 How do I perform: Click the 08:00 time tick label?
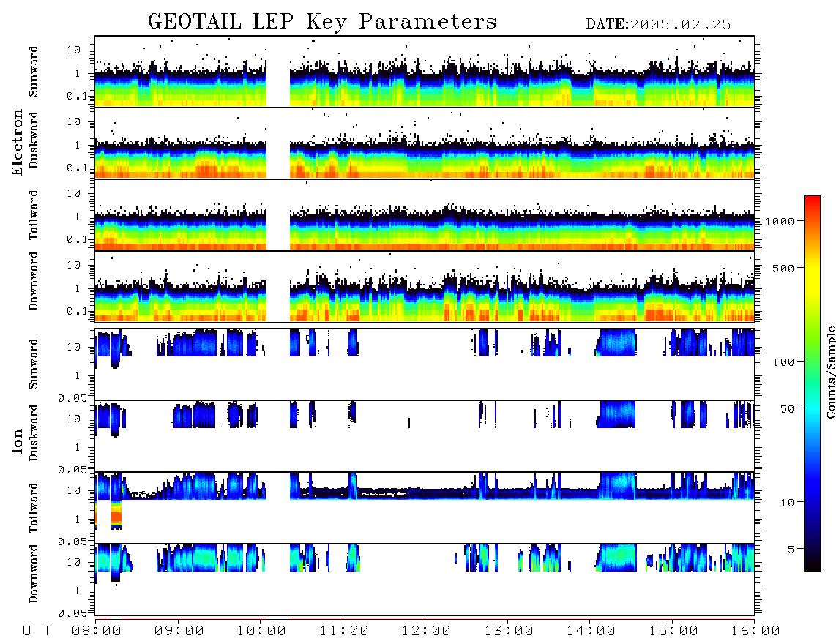click(x=97, y=632)
